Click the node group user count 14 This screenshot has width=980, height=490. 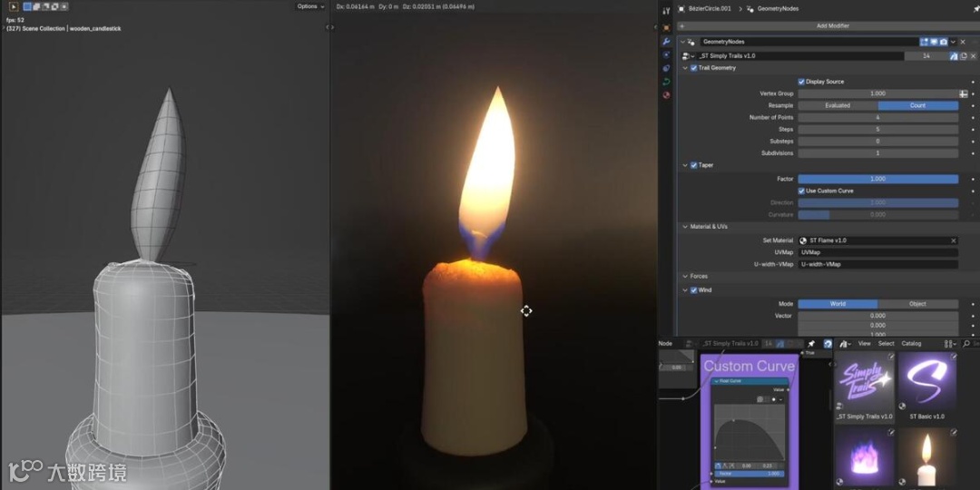[x=926, y=55]
